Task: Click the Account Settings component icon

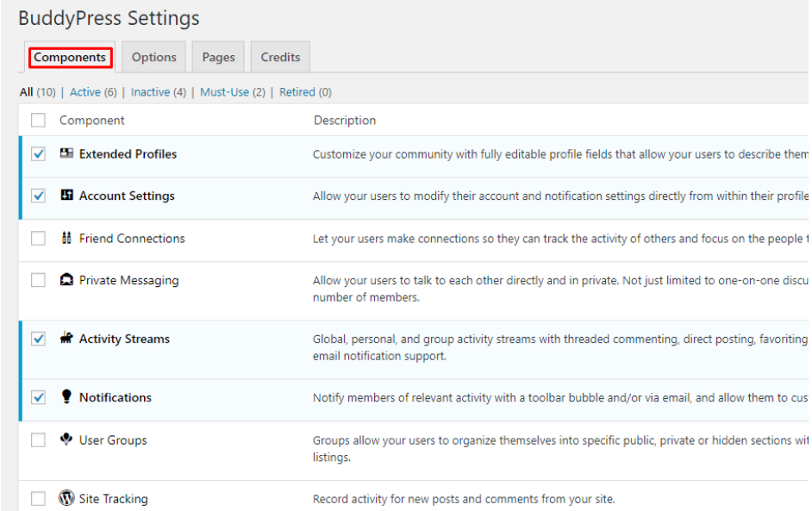Action: [x=66, y=196]
